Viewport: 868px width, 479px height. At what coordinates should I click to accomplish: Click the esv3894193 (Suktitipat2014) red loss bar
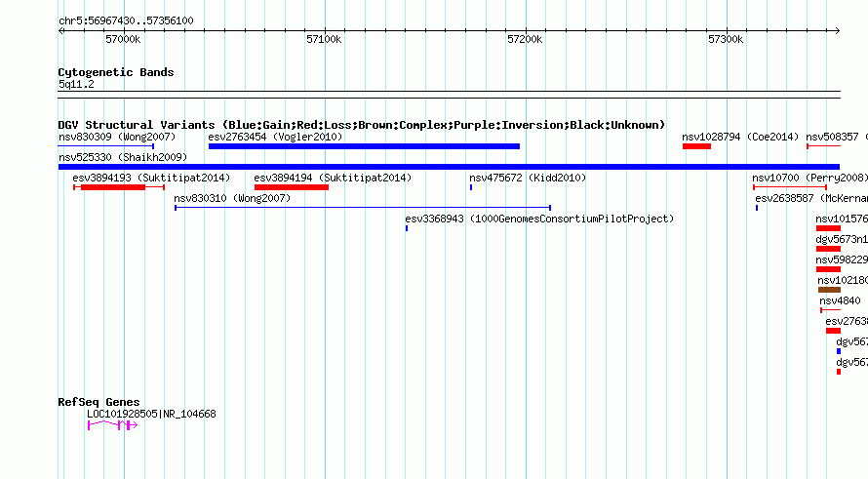[113, 187]
